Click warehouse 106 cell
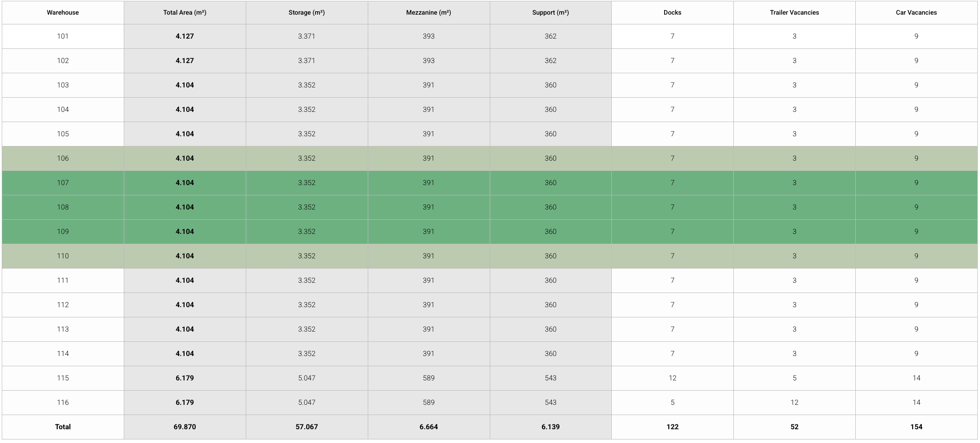 pos(63,158)
